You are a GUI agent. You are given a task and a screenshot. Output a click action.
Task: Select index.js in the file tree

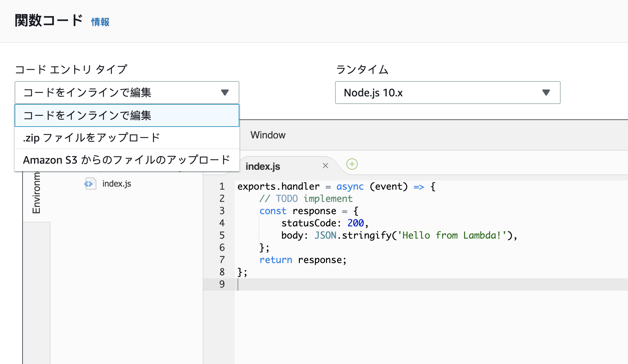tap(117, 184)
